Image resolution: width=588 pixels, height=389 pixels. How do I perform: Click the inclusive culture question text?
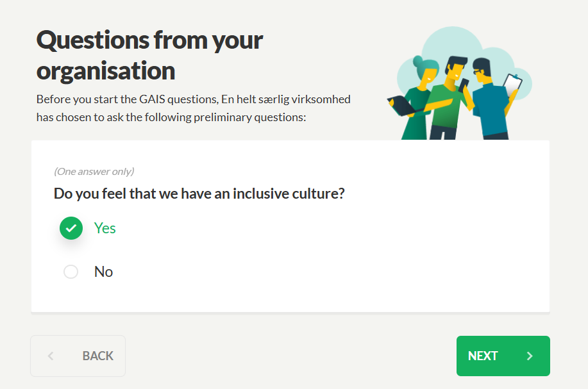pyautogui.click(x=199, y=194)
